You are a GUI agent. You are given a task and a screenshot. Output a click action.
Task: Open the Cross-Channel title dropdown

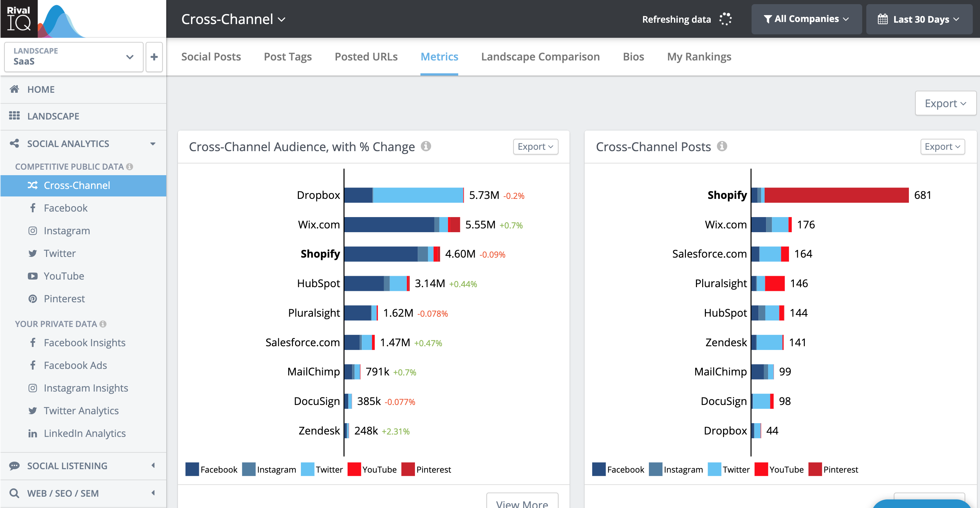(x=233, y=19)
